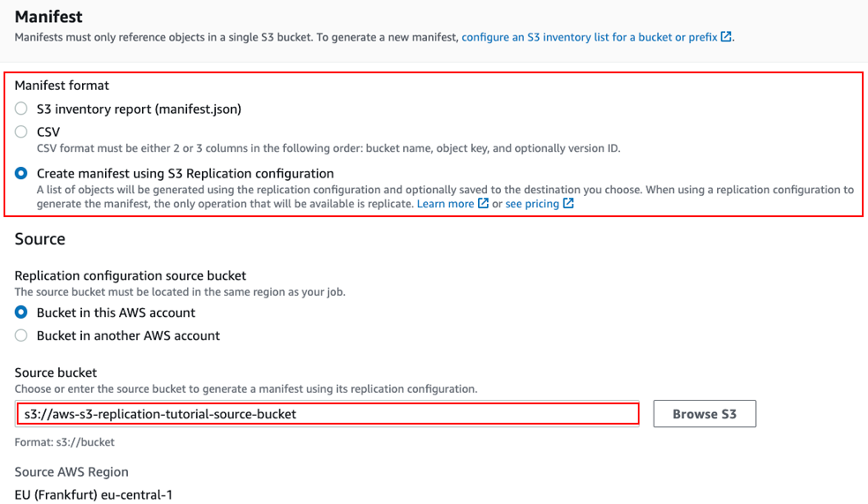Click external-link icon after inventory list link

(x=726, y=36)
